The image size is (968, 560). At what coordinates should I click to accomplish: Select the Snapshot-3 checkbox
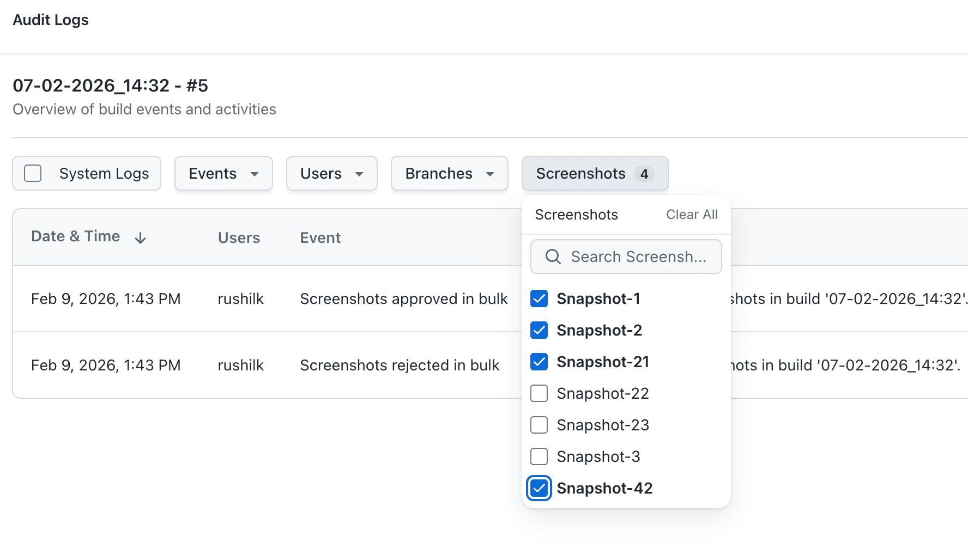[x=539, y=456]
